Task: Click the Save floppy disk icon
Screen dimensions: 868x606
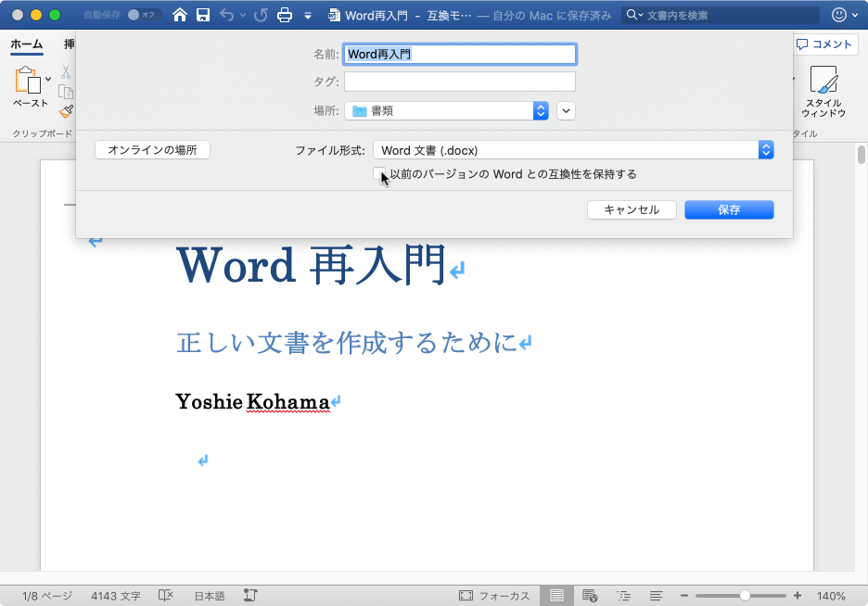Action: pyautogui.click(x=202, y=15)
